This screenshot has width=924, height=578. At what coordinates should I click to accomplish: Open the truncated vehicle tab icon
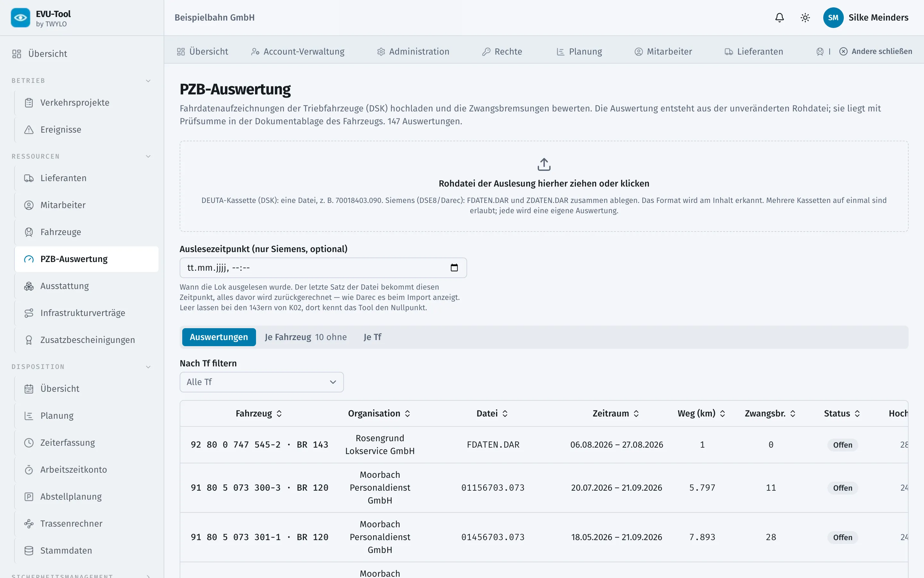820,52
